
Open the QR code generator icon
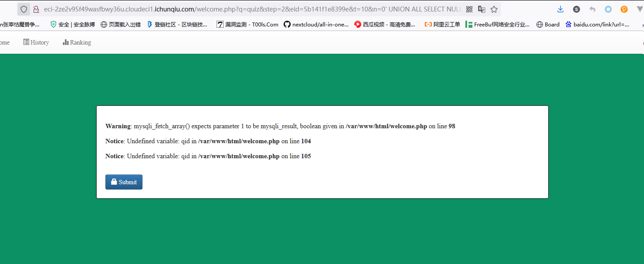tap(469, 9)
